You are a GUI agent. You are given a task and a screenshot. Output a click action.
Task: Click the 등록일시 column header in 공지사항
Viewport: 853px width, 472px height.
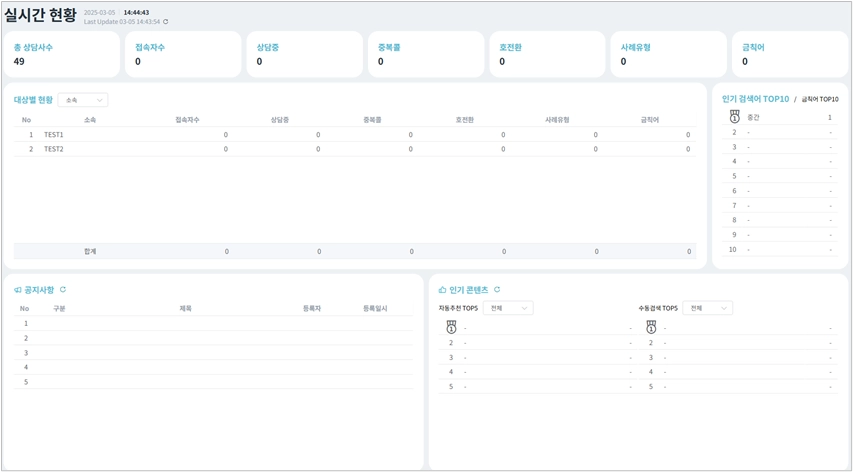point(375,308)
